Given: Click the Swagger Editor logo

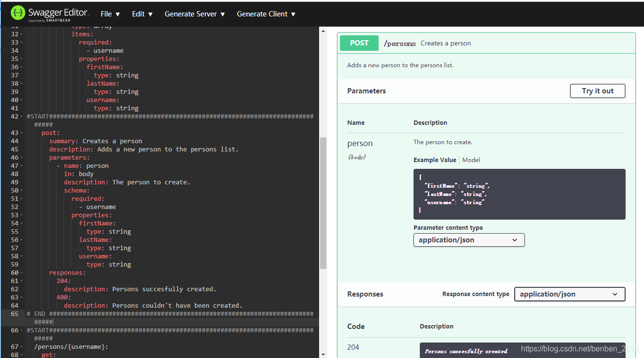Looking at the screenshot, I should coord(49,14).
